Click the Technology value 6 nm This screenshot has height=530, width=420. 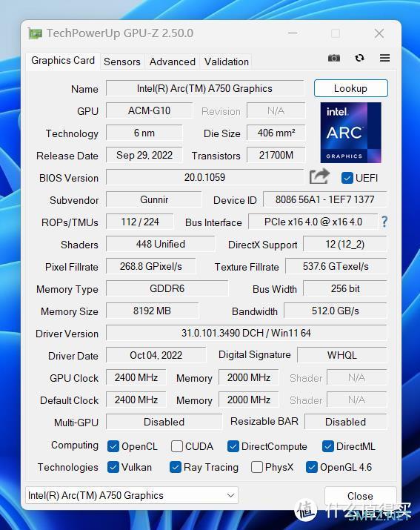144,133
